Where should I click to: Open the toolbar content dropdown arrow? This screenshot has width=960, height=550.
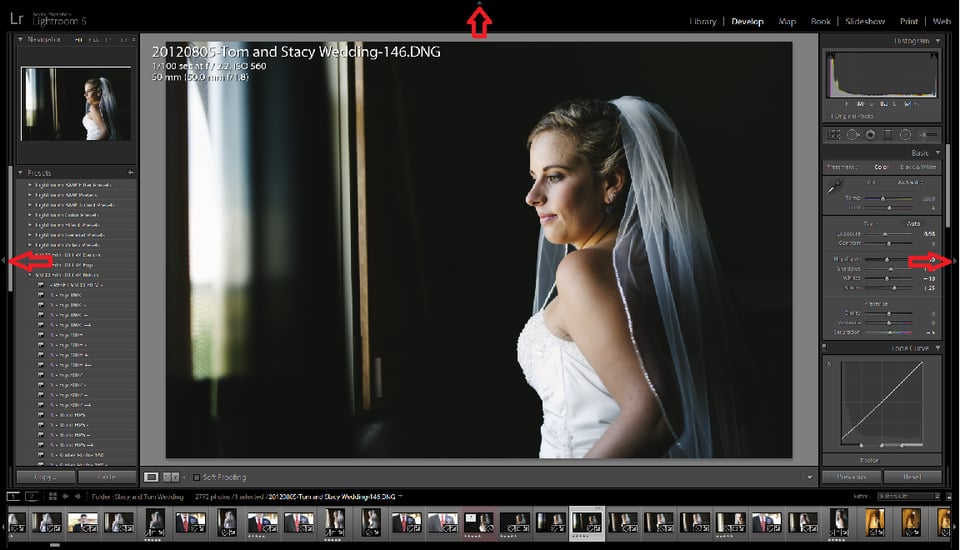(x=809, y=477)
